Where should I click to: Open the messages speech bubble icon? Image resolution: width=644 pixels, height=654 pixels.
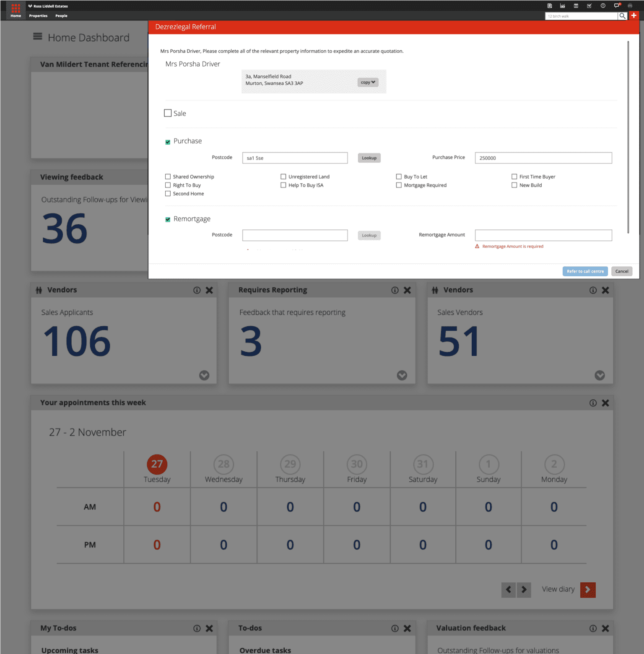pos(617,6)
